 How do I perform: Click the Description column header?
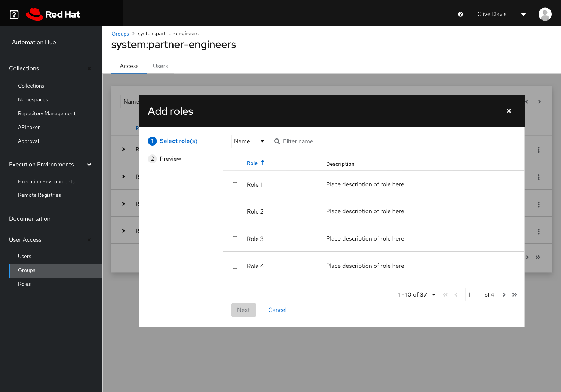[340, 164]
